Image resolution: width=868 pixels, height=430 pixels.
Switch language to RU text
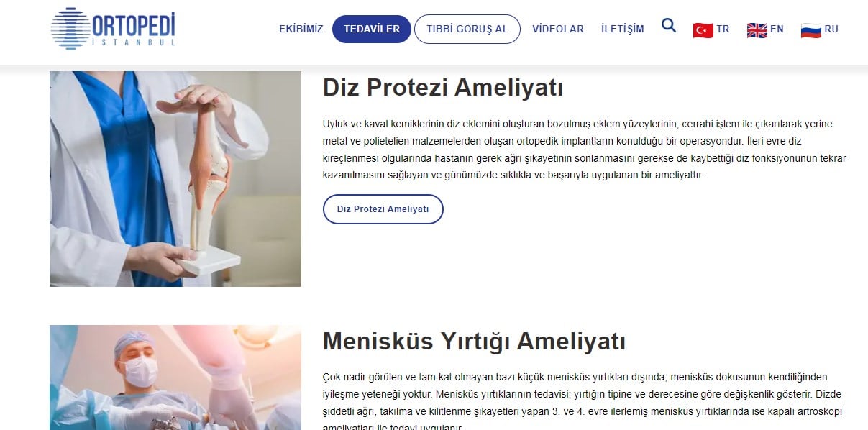(831, 29)
